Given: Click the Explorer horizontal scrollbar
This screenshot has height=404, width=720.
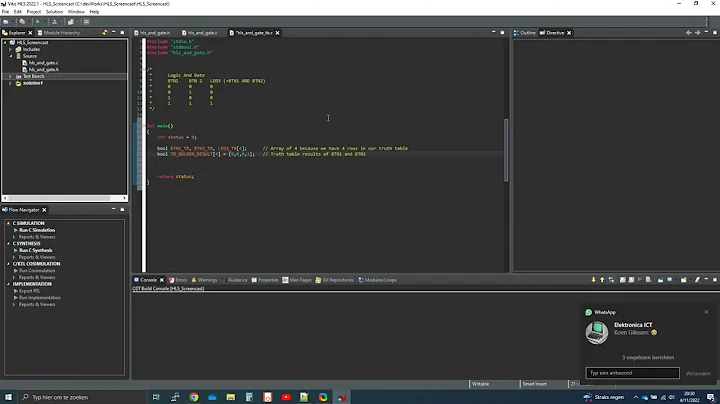Looking at the screenshot, I should 59,198.
